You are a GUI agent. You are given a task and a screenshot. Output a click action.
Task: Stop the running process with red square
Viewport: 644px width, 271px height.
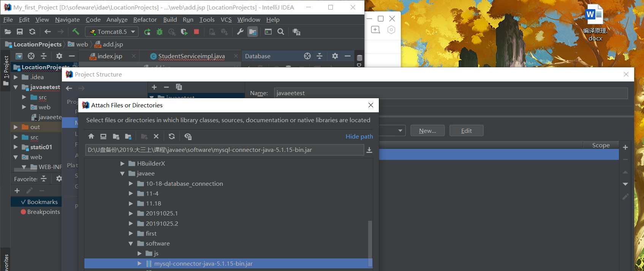point(196,32)
